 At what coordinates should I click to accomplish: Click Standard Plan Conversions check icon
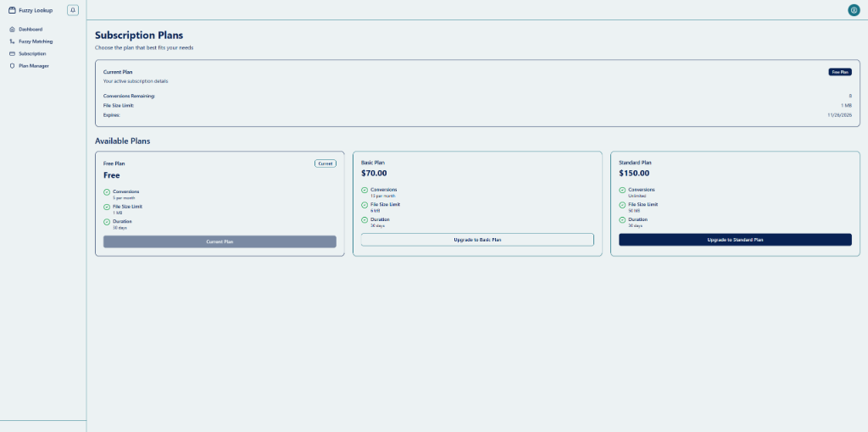622,191
